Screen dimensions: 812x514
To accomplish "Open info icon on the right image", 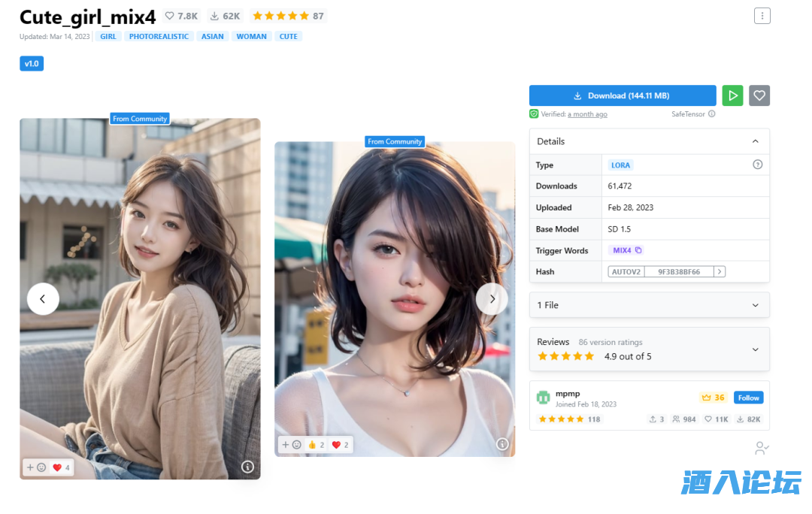I will [x=502, y=444].
